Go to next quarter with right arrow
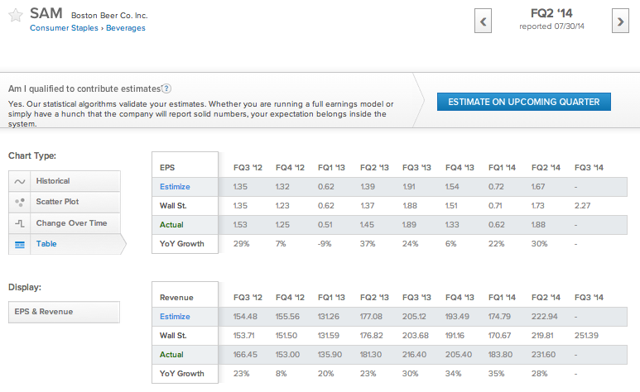Viewport: 640px width, 392px height. pyautogui.click(x=620, y=21)
